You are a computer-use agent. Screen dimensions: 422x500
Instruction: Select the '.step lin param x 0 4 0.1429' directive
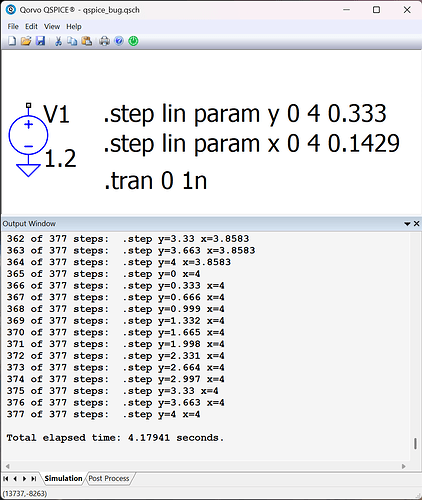(252, 144)
